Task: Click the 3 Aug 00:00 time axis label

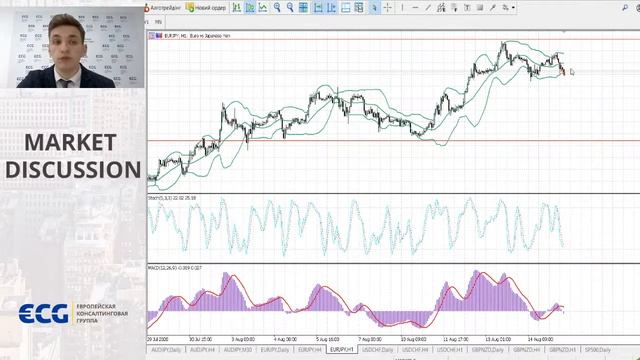Action: 243,339
